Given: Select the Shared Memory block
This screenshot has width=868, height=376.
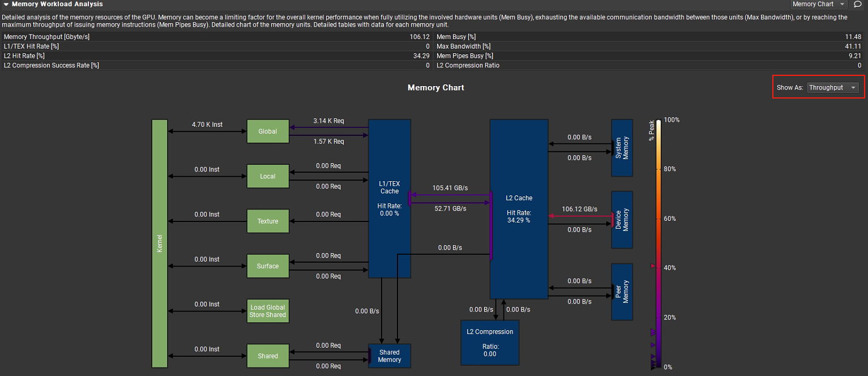Looking at the screenshot, I should 390,356.
